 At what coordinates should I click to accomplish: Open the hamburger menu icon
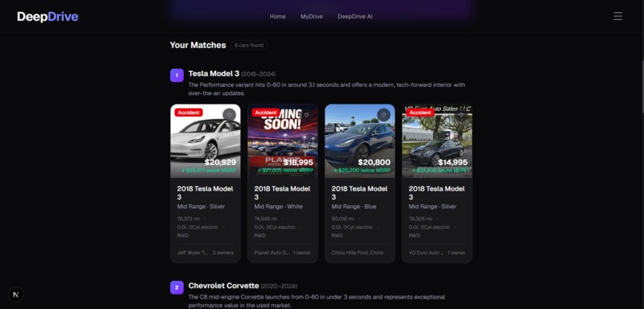618,16
